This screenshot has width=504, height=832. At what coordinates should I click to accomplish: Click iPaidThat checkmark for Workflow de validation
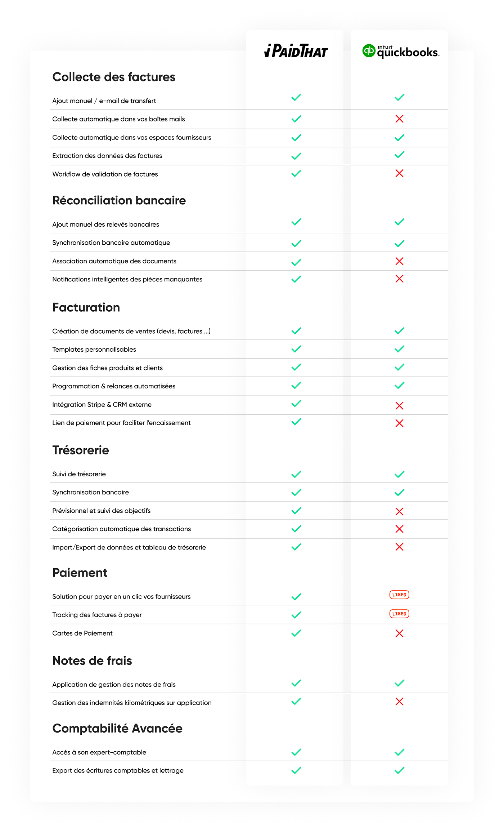[296, 173]
